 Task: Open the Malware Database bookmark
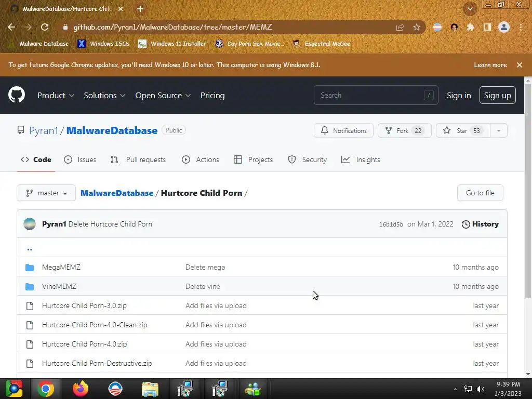point(39,44)
